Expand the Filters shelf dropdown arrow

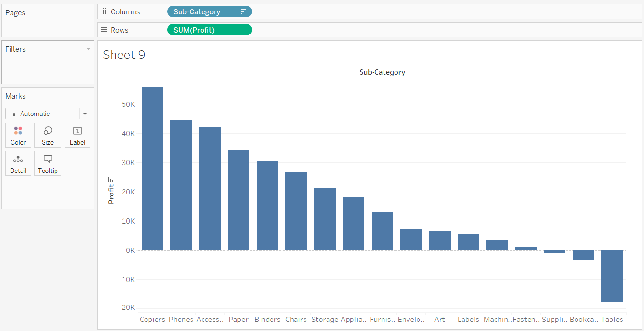pos(88,49)
